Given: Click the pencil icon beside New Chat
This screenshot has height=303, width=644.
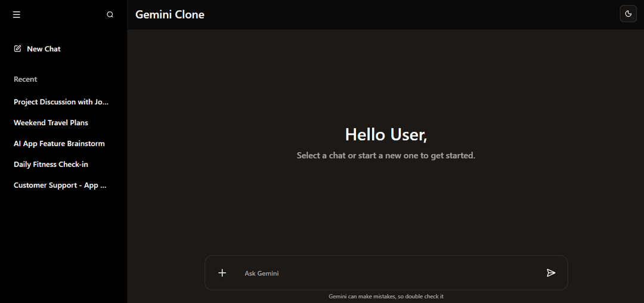Looking at the screenshot, I should [x=18, y=49].
